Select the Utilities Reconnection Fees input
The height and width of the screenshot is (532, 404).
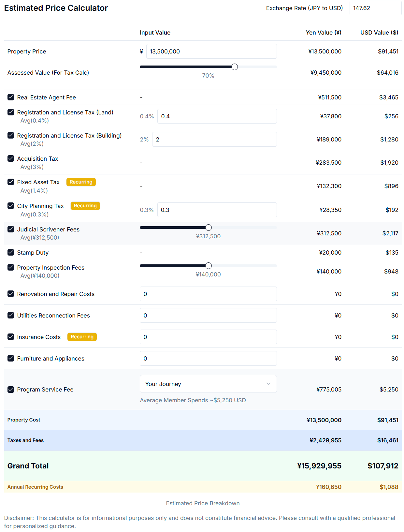coord(208,316)
